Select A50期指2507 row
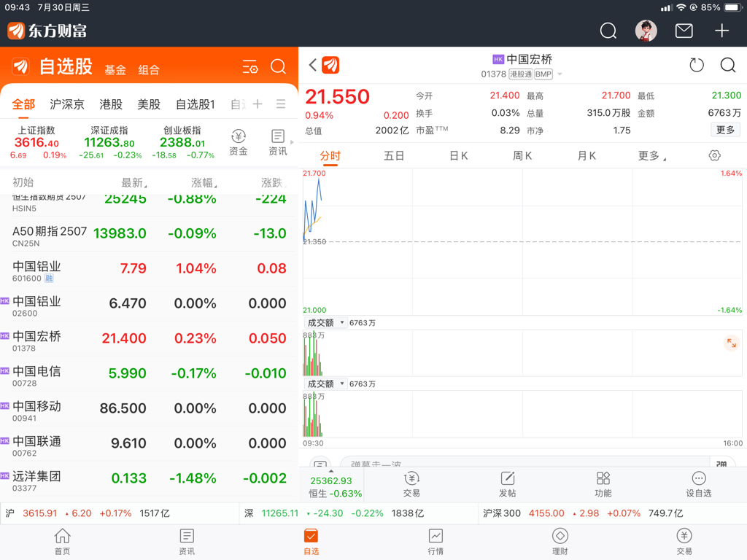Screen dimensions: 747x560 149,234
